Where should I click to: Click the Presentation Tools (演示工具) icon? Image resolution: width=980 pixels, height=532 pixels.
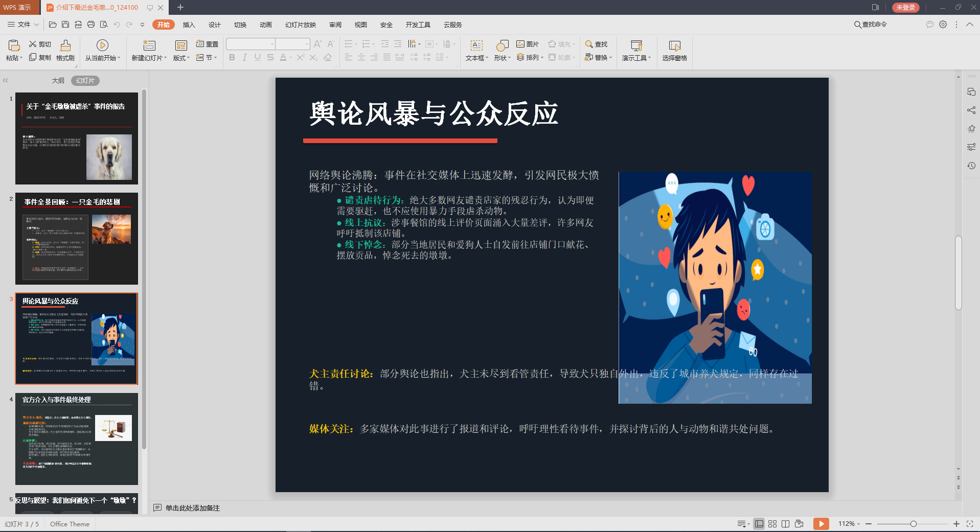(x=636, y=45)
